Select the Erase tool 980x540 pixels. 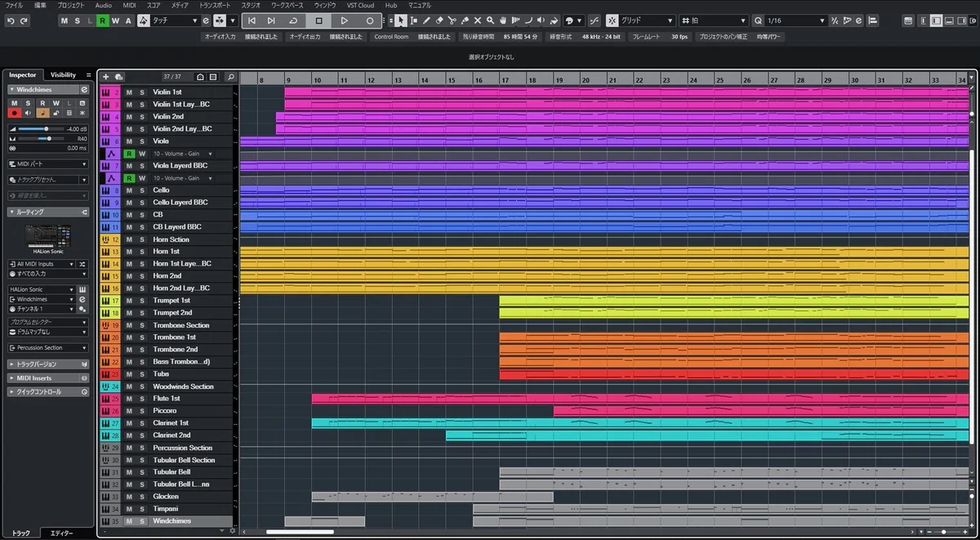[439, 20]
